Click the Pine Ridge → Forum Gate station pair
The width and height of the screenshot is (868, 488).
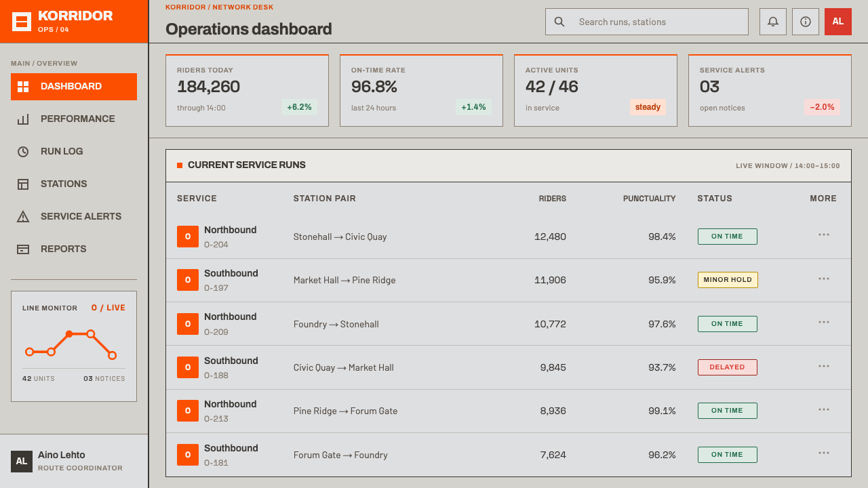pos(345,411)
